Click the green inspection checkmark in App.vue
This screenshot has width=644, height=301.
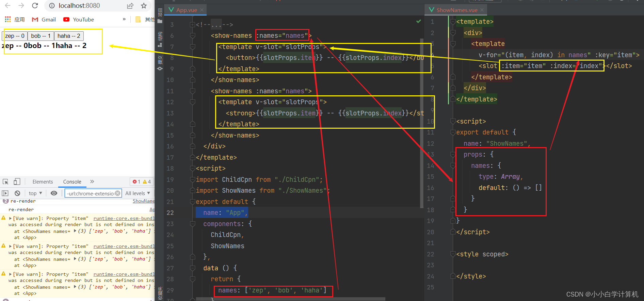coord(419,21)
